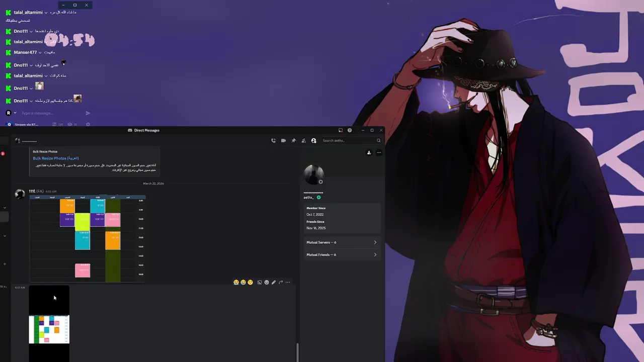Screen dimensions: 644x362
Task: Maximize the Kick chat overlay window
Action: pos(74,5)
